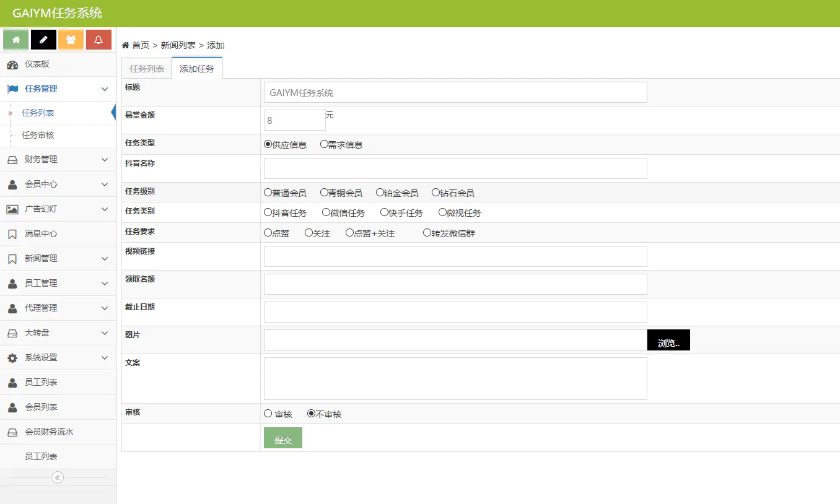Click the green 提交 submit button
Image resolution: width=840 pixels, height=504 pixels.
(283, 438)
